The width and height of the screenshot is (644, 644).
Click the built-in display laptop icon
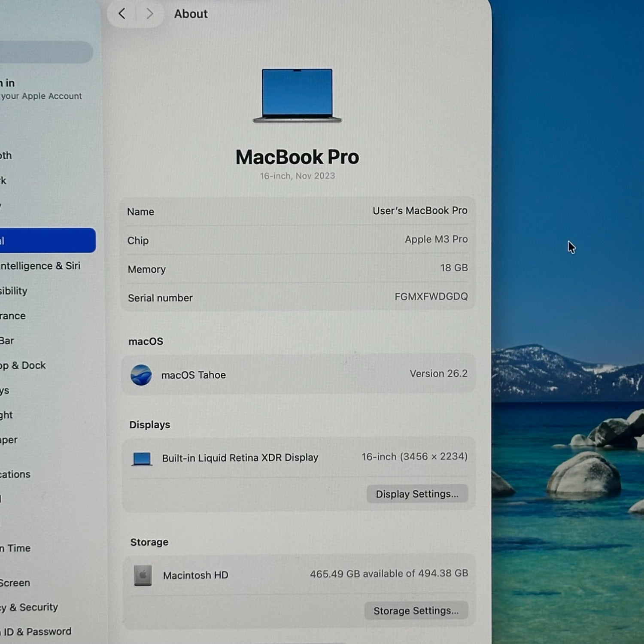[x=142, y=459]
